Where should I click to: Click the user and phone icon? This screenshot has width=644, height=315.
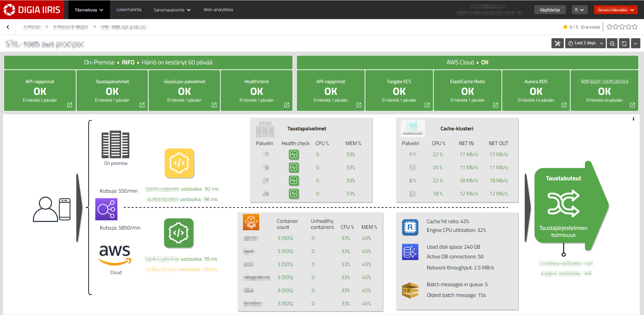tap(52, 209)
